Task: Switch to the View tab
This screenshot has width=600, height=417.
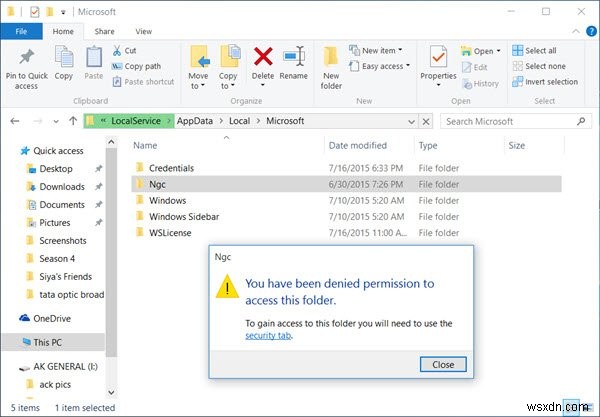Action: [x=143, y=31]
